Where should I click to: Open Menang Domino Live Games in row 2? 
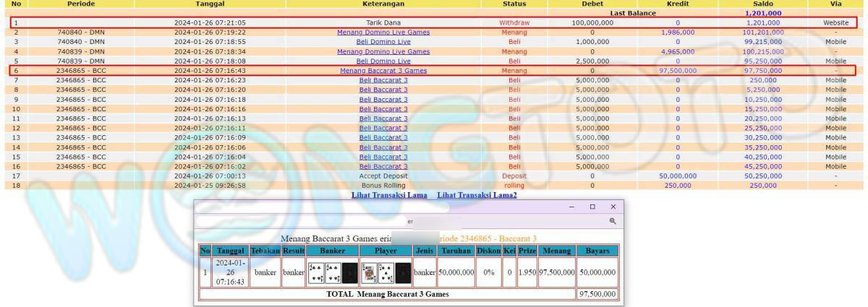pyautogui.click(x=383, y=33)
